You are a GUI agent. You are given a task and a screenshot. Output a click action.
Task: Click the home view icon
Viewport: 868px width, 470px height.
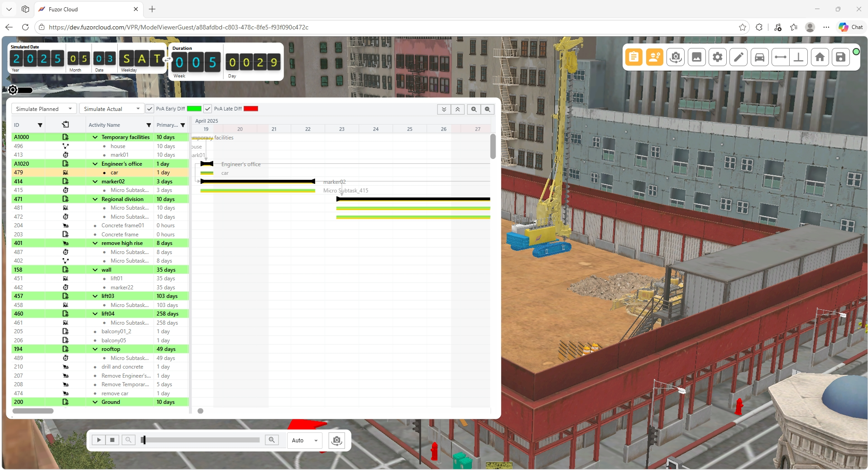click(x=820, y=57)
